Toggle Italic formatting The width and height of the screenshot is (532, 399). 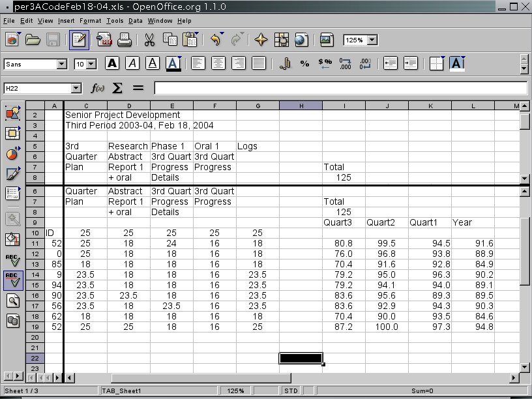click(132, 63)
